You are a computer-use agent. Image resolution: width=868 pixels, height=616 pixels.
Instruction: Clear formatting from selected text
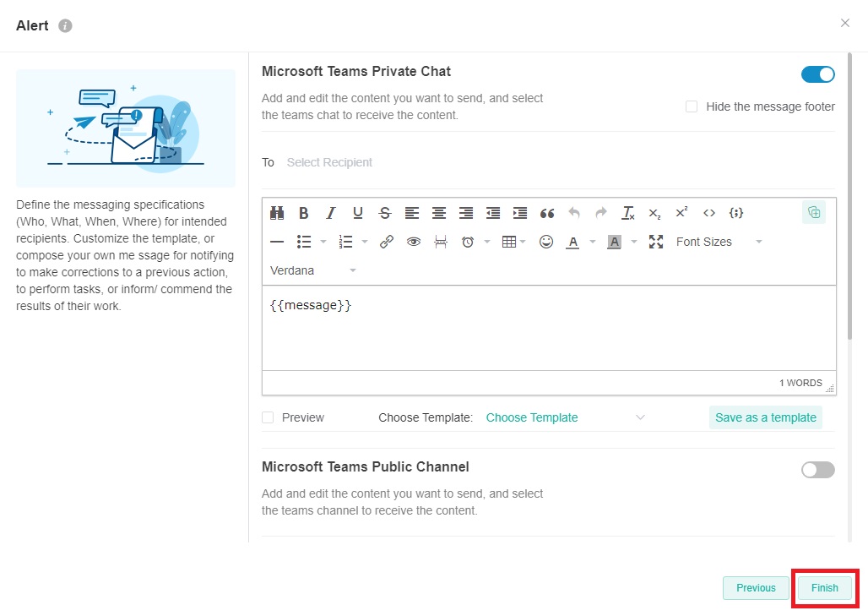[627, 213]
